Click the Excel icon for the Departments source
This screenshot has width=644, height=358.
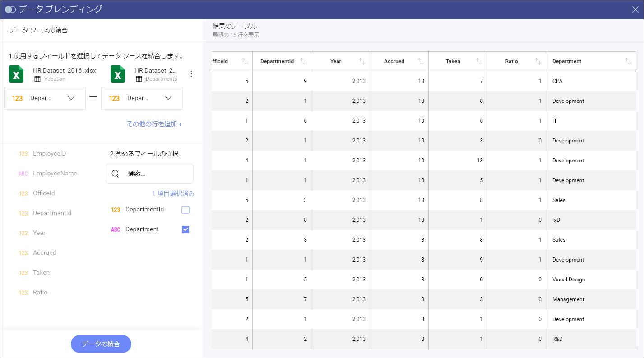click(x=118, y=74)
